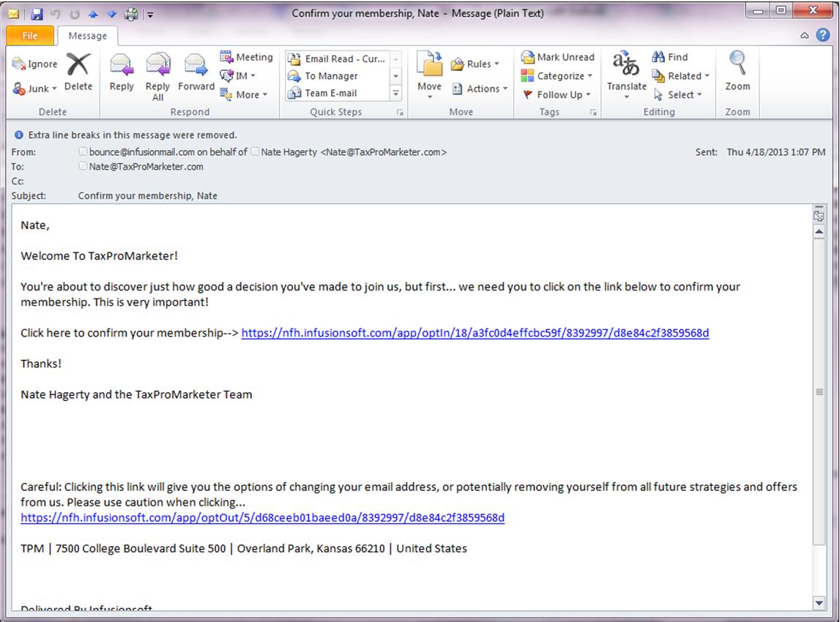Delete this message with the X icon
Image resolution: width=840 pixels, height=622 pixels.
(x=78, y=72)
